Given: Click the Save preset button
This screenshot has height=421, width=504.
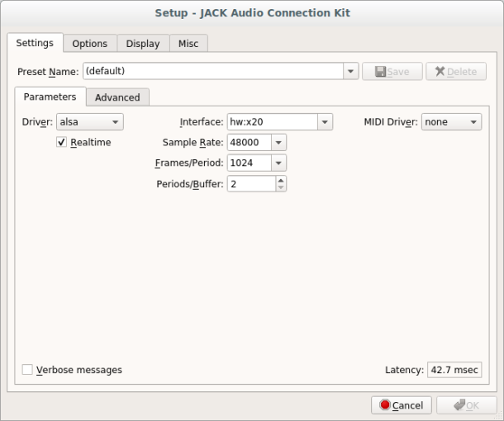Looking at the screenshot, I should point(392,71).
